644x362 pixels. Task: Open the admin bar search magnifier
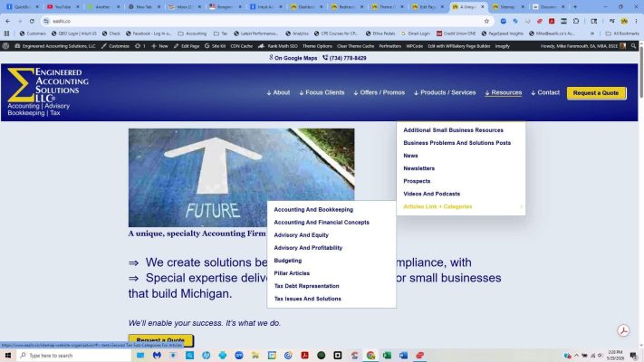pyautogui.click(x=634, y=46)
